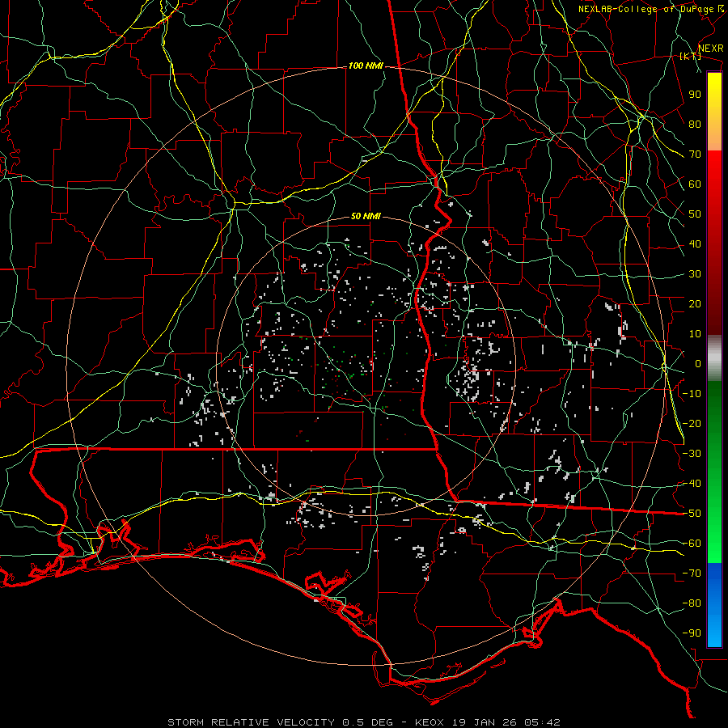The image size is (728, 728).
Task: Click the 0 knot scale label
Action: tap(698, 363)
